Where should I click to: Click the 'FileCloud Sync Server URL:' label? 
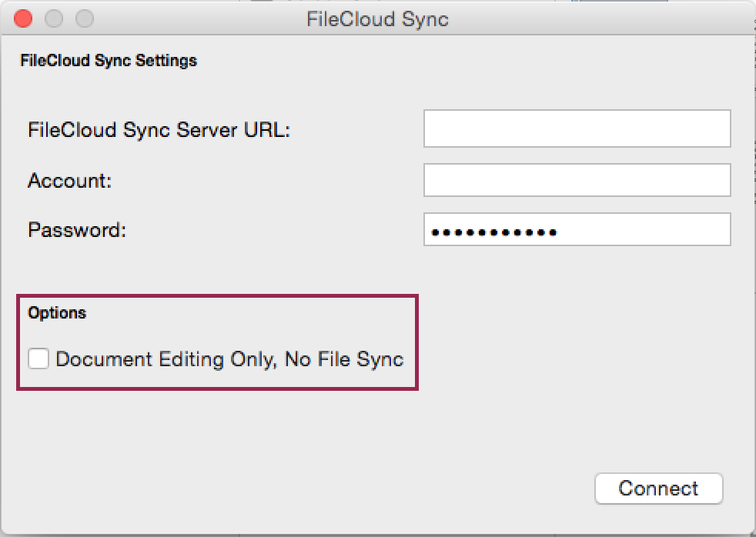[x=159, y=130]
